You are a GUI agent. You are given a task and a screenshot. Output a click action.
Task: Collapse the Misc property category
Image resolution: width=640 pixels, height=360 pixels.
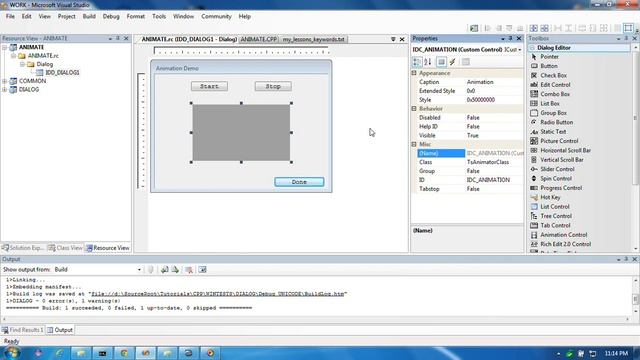414,144
